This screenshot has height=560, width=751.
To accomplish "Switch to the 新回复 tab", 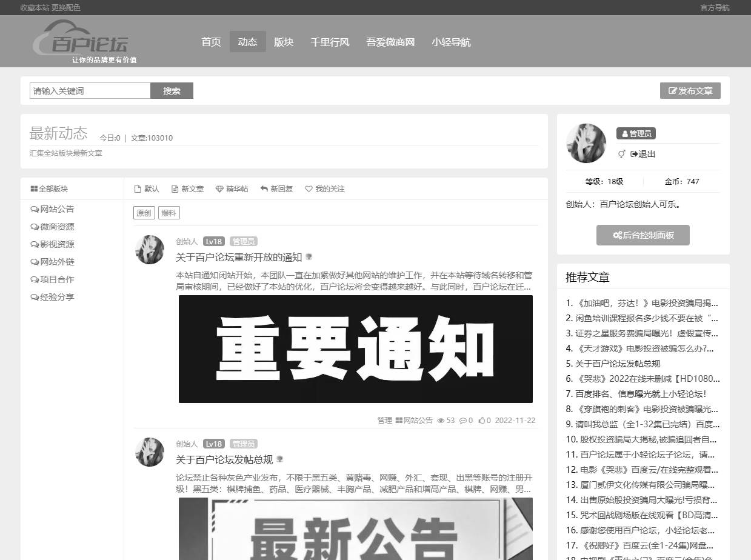I will pos(276,189).
